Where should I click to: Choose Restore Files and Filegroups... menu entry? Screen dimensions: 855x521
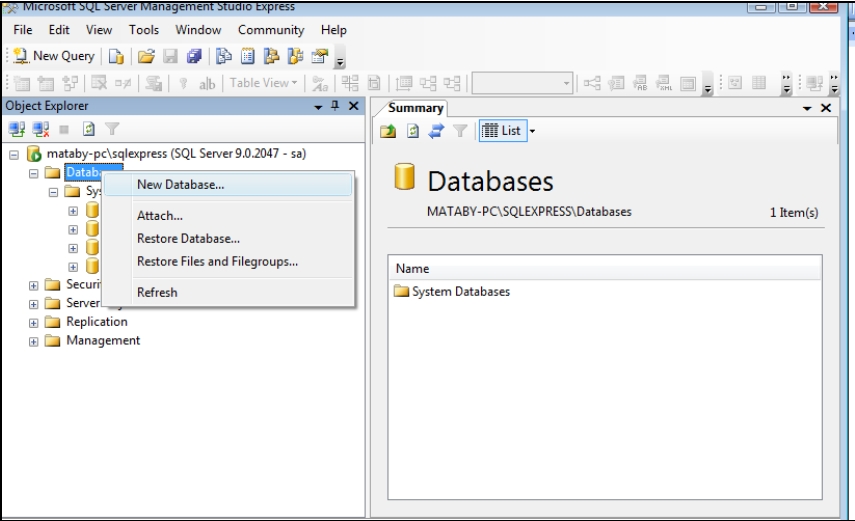tap(228, 261)
